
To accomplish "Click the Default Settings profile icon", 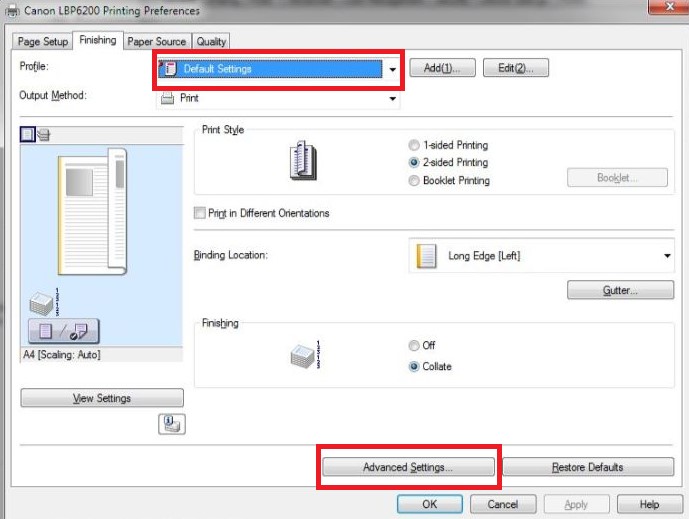I will (x=169, y=69).
